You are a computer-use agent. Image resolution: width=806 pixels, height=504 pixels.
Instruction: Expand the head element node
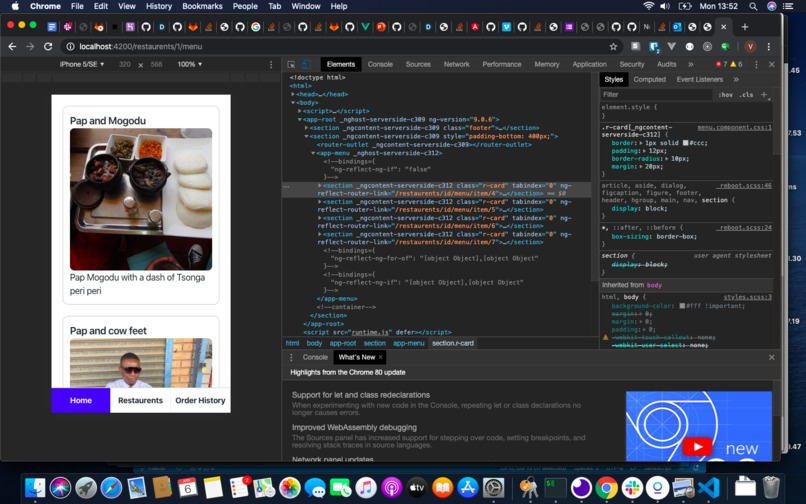point(293,94)
